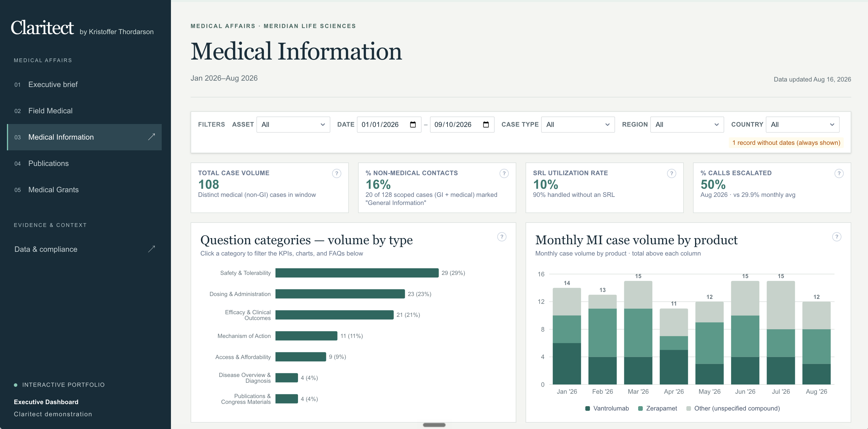Go to Executive brief page
Screen dimensions: 868x429
pyautogui.click(x=84, y=84)
